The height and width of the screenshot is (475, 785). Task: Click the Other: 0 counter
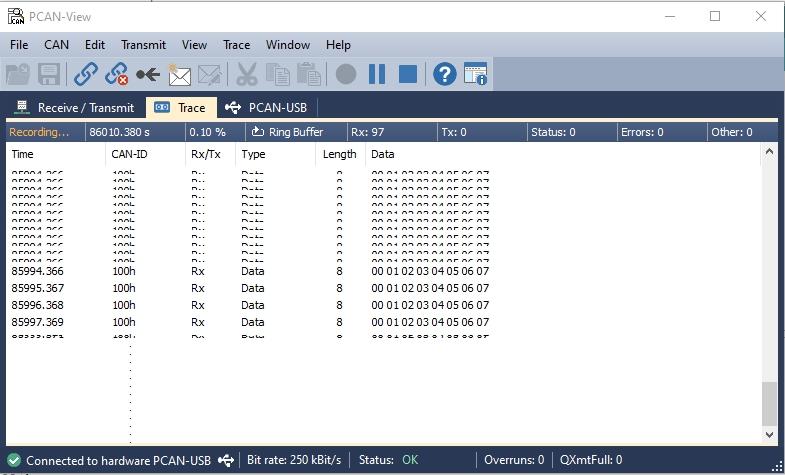732,132
